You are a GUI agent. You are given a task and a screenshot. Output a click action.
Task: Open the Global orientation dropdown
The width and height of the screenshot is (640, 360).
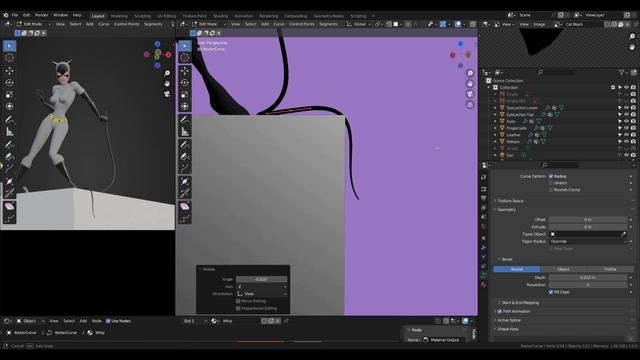pos(358,24)
